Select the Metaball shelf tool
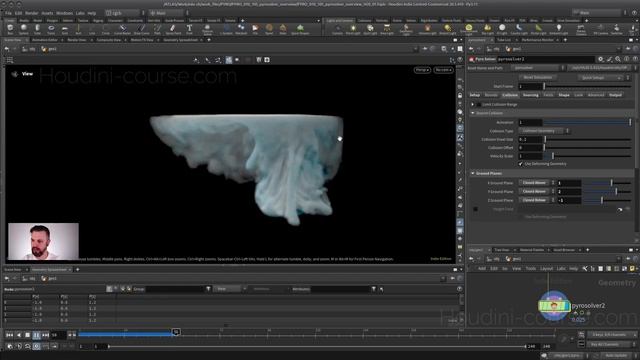Image resolution: width=640 pixels, height=360 pixels. tap(241, 29)
